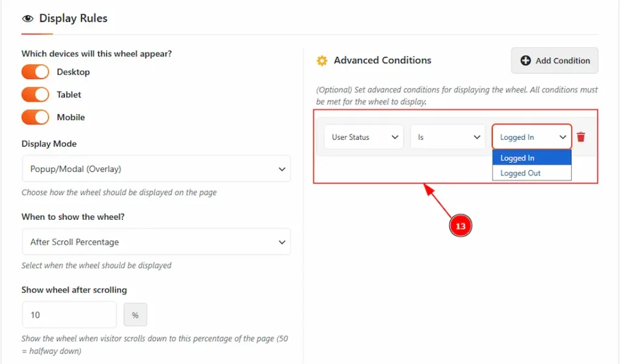Collapse the Logged In value dropdown
The height and width of the screenshot is (364, 621).
[x=532, y=137]
